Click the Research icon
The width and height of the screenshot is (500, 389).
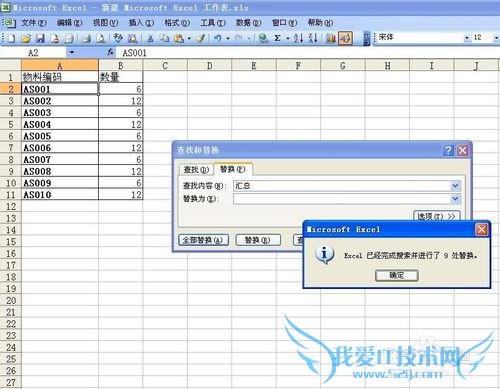[x=132, y=38]
